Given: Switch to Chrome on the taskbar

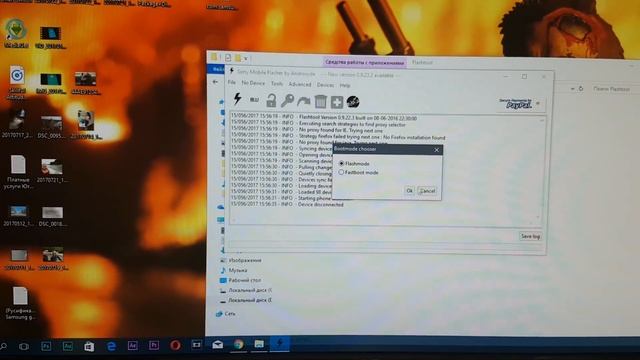Looking at the screenshot, I should tap(238, 344).
